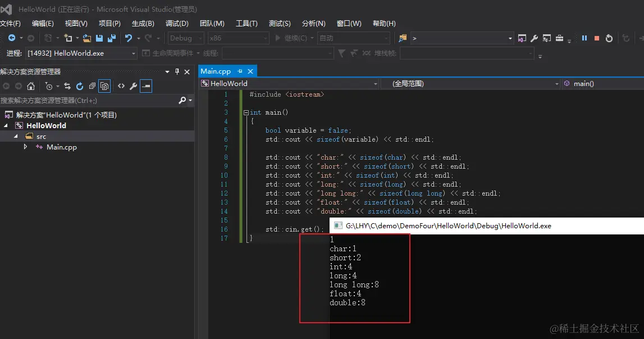The image size is (644, 339).
Task: Collapse main() function with outline toggle
Action: pos(246,112)
